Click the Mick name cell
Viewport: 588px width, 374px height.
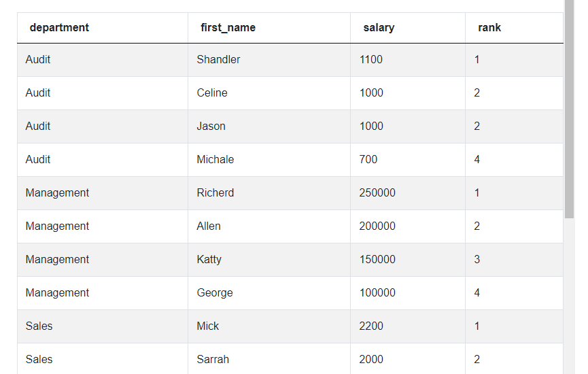(208, 326)
